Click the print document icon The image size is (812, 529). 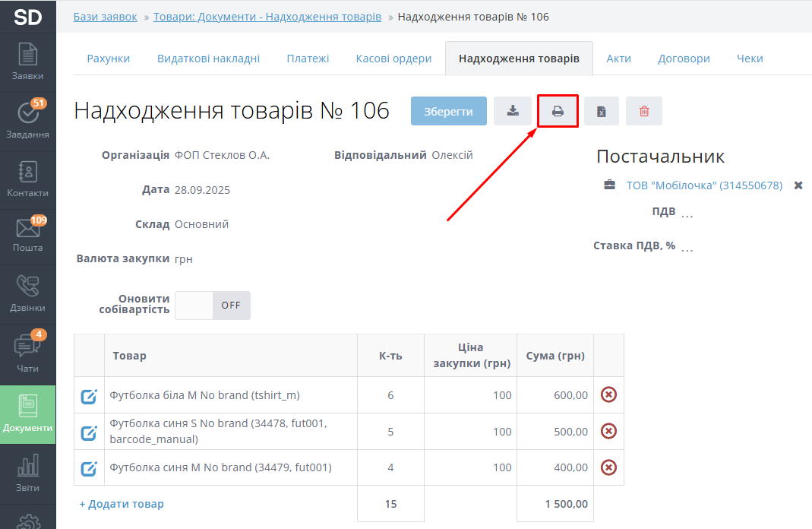coord(558,111)
